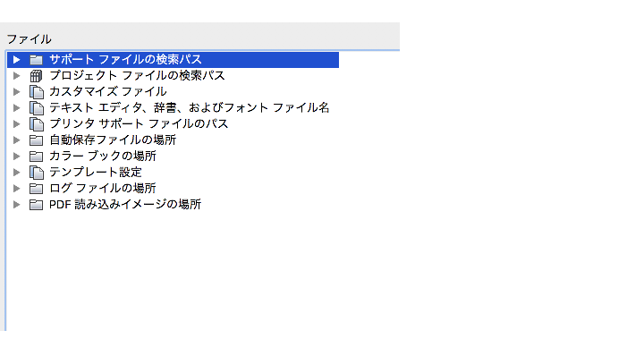This screenshot has width=635, height=364.
Task: Expand プリンタ サポート ファイルのパス node
Action: pyautogui.click(x=17, y=124)
